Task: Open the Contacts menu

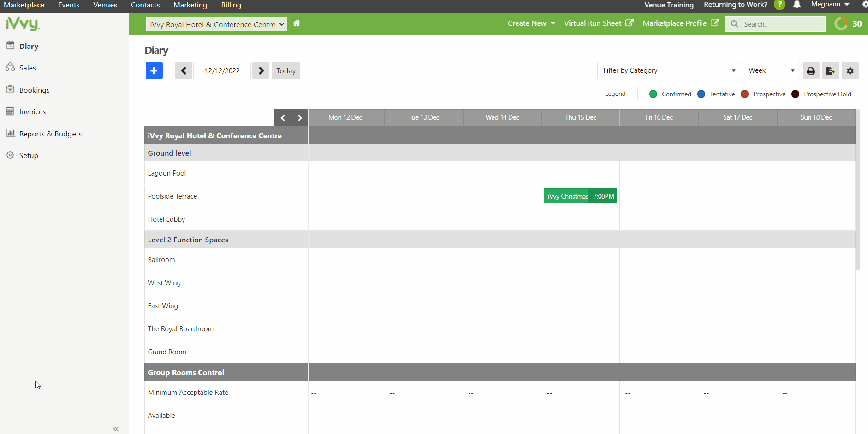Action: pos(145,5)
